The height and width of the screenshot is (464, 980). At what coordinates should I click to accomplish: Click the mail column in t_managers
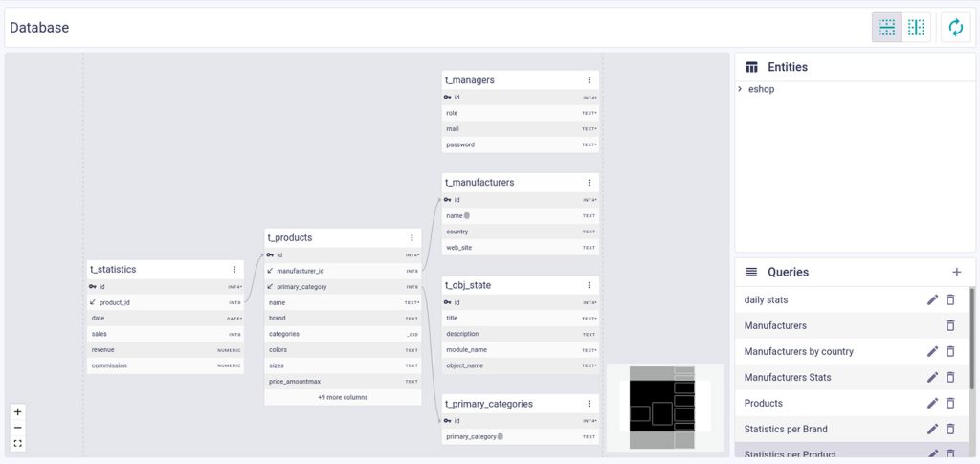pos(520,128)
